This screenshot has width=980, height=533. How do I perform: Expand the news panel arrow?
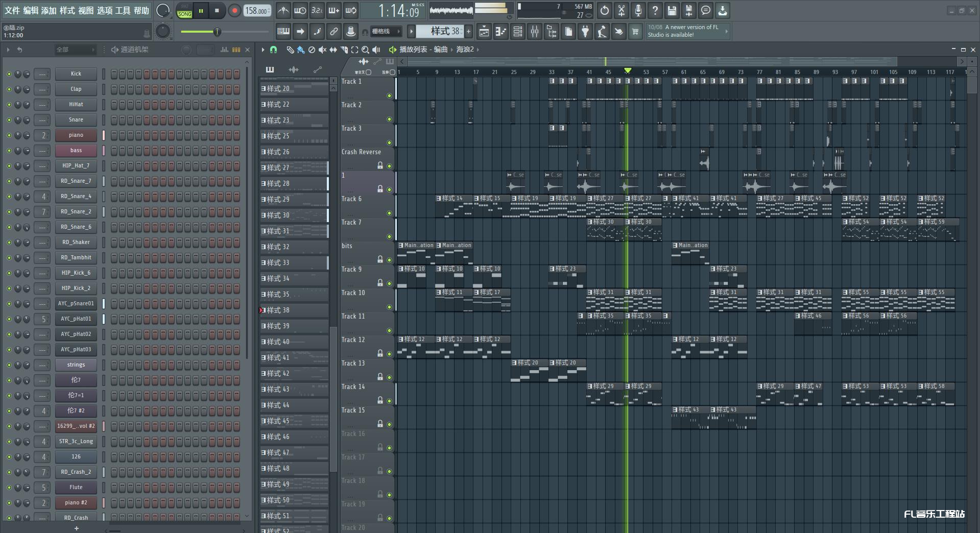click(727, 31)
